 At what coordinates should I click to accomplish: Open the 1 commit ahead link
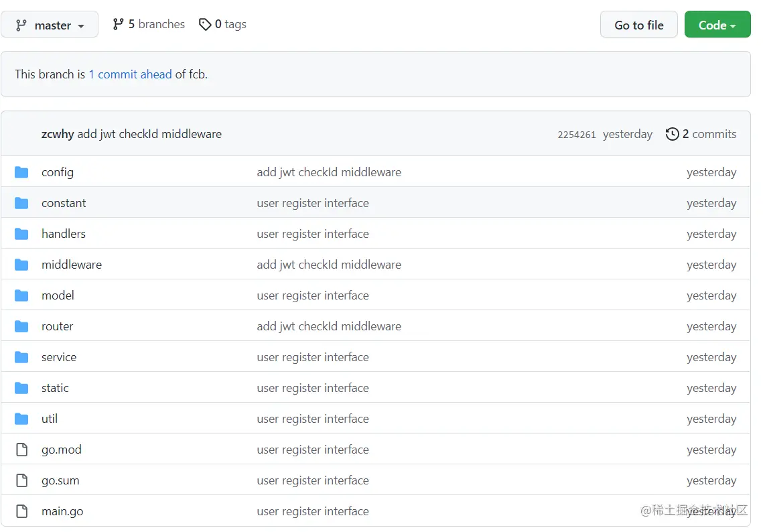pos(130,74)
